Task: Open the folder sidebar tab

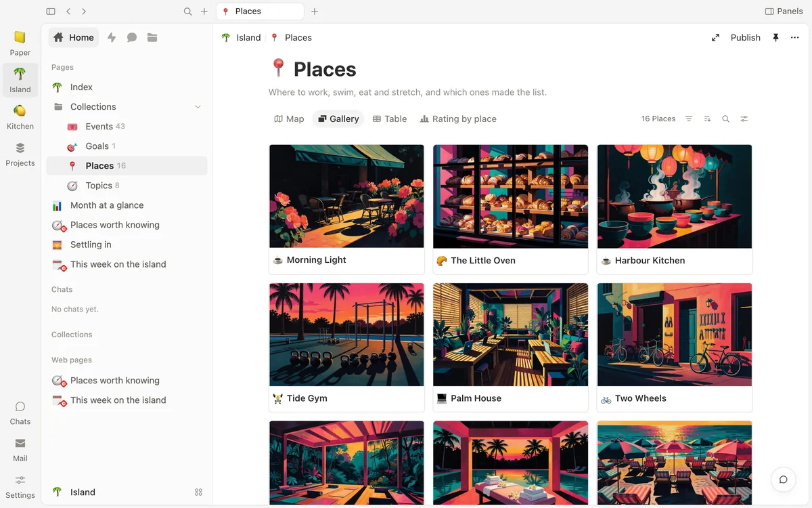Action: (152, 38)
